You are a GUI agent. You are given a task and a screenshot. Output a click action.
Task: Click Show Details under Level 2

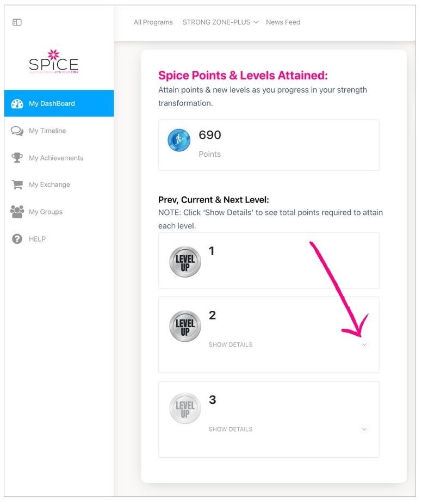231,345
